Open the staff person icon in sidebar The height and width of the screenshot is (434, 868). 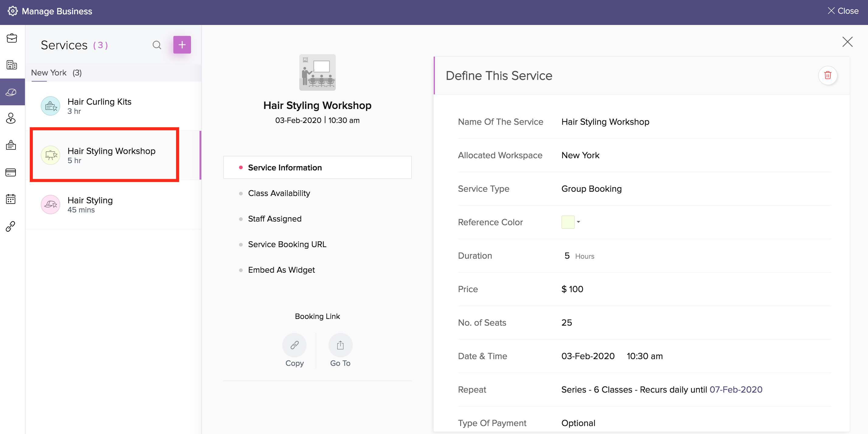11,118
